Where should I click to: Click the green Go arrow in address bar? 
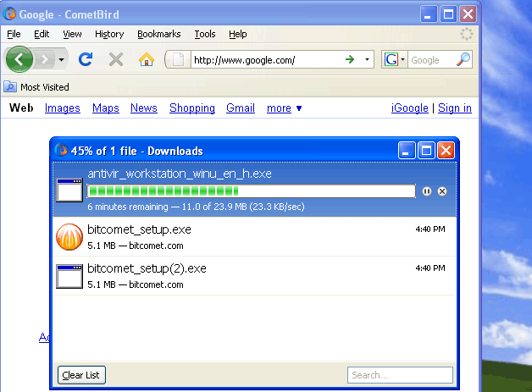[x=350, y=59]
